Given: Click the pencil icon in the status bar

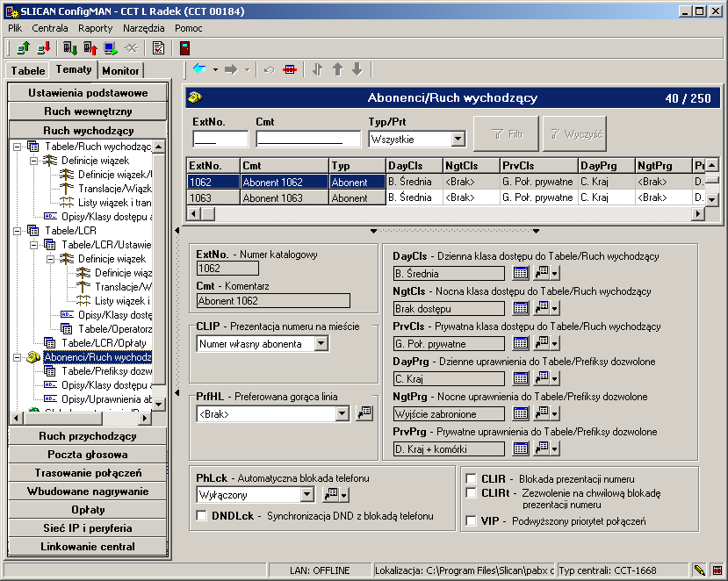Looking at the screenshot, I should 699,570.
